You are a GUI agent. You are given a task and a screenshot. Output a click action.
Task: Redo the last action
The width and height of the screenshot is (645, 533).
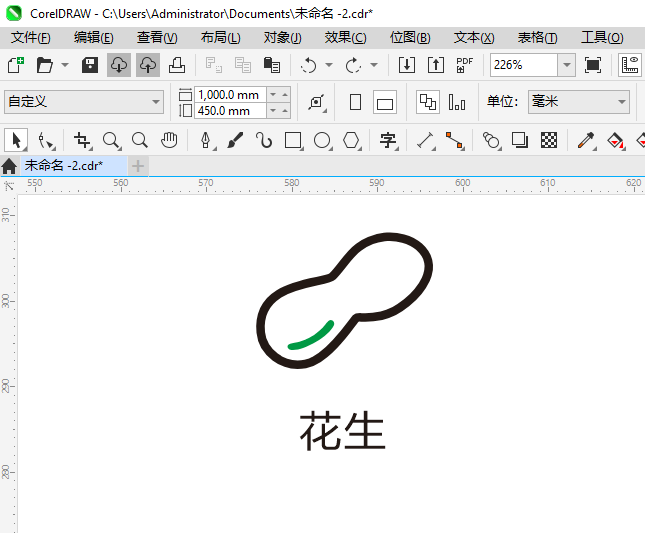(x=353, y=65)
